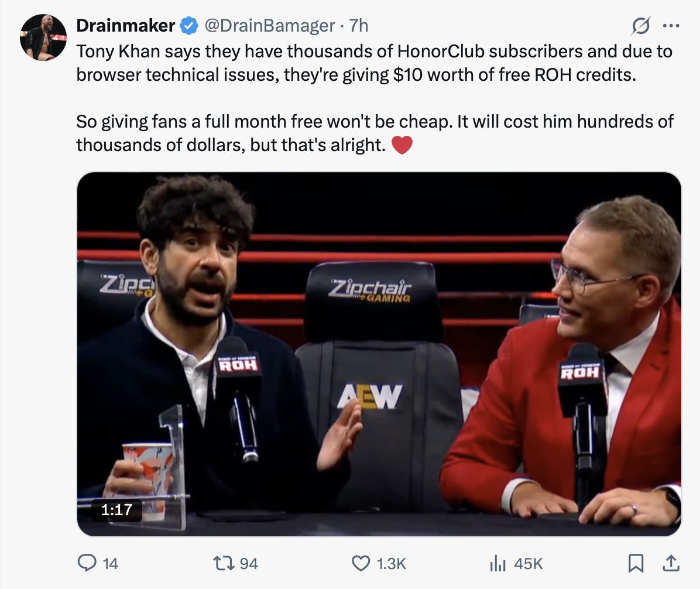
Task: Open the Grok circle-slash icon
Action: 641,26
